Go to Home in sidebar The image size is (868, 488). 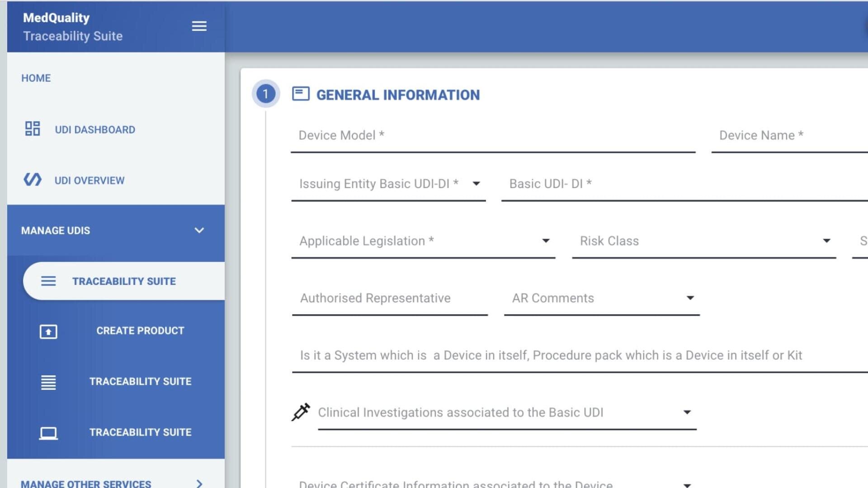36,78
